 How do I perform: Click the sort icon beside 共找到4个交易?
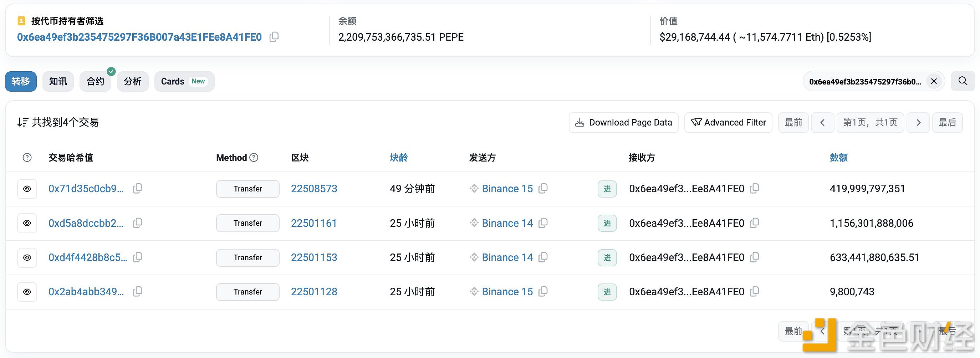(x=22, y=122)
